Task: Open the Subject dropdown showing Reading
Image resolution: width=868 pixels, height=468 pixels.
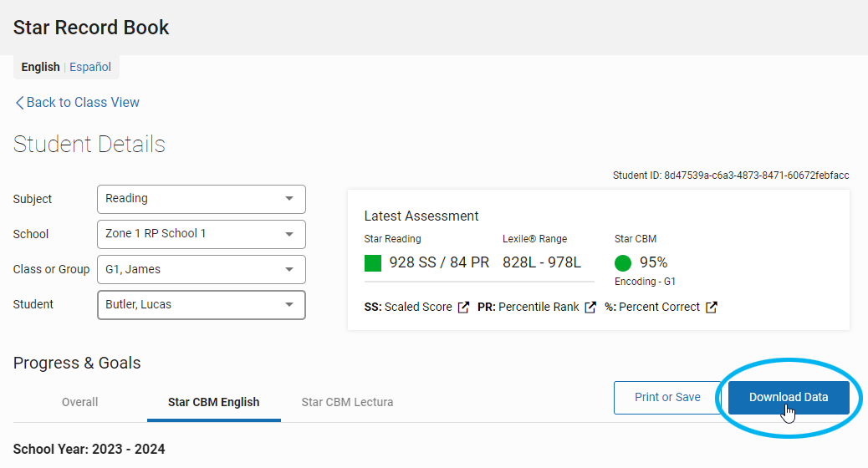Action: (x=202, y=199)
